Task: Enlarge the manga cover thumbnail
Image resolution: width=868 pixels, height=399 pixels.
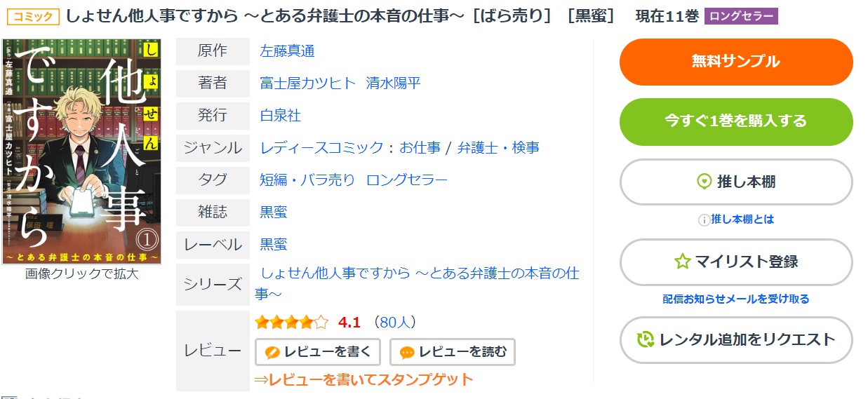Action: (x=81, y=151)
